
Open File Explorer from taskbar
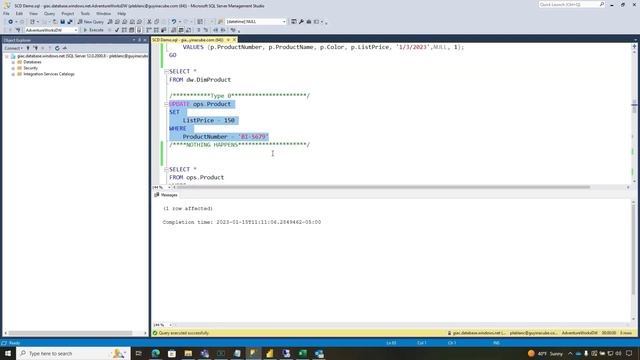(x=188, y=353)
